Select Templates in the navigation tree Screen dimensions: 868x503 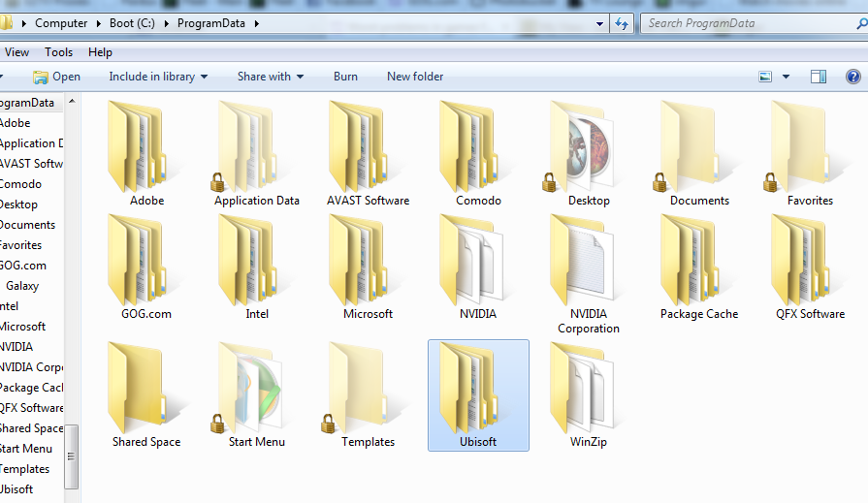pyautogui.click(x=25, y=469)
